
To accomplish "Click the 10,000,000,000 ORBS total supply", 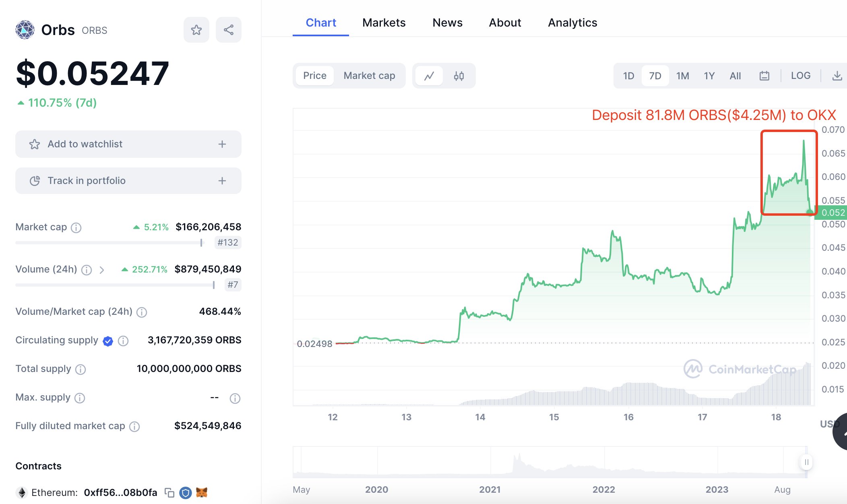I will (189, 369).
